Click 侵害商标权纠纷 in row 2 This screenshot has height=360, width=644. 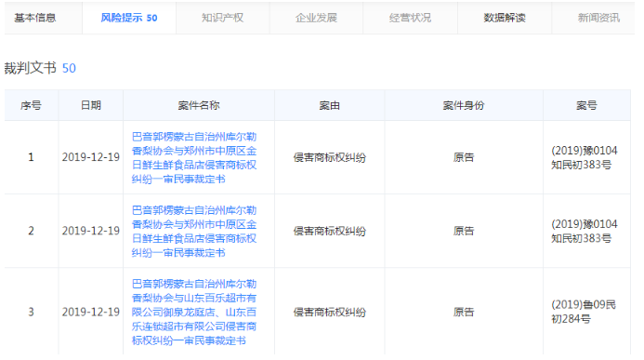(329, 231)
